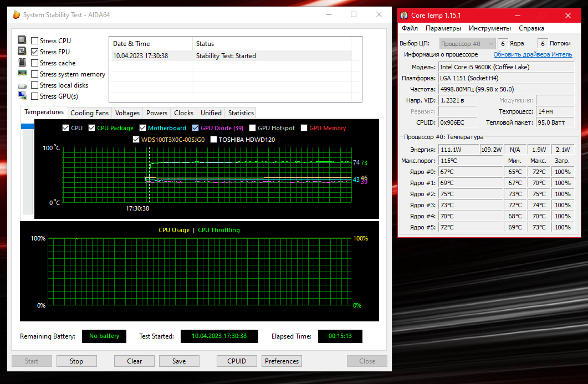Open the CPUID button
The width and height of the screenshot is (588, 384).
click(x=237, y=361)
